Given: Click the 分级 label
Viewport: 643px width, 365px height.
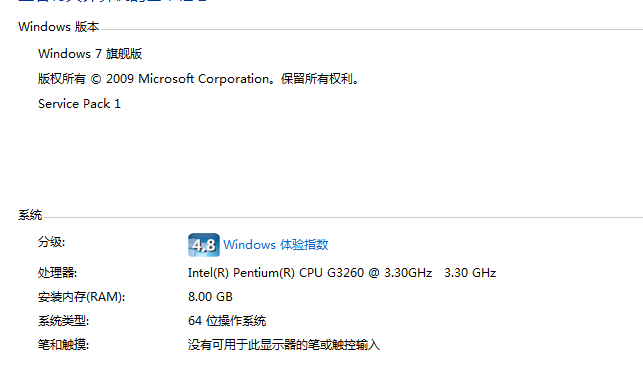Looking at the screenshot, I should [x=52, y=242].
